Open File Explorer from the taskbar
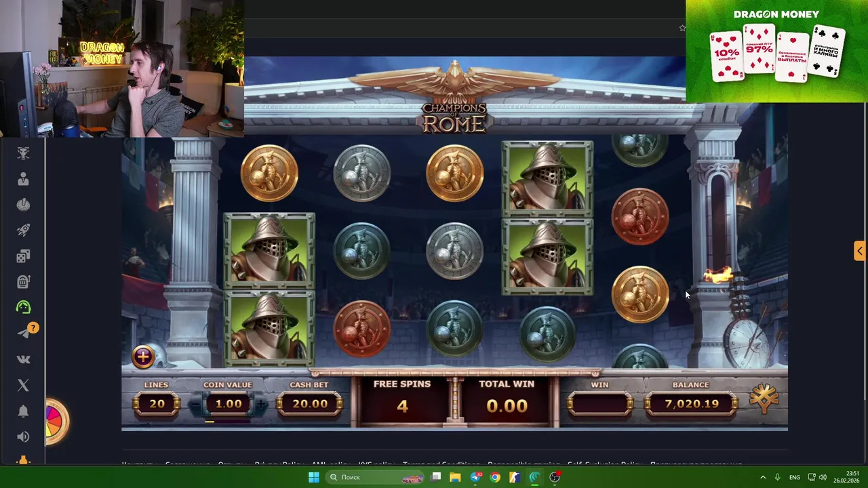This screenshot has width=868, height=488. click(456, 477)
